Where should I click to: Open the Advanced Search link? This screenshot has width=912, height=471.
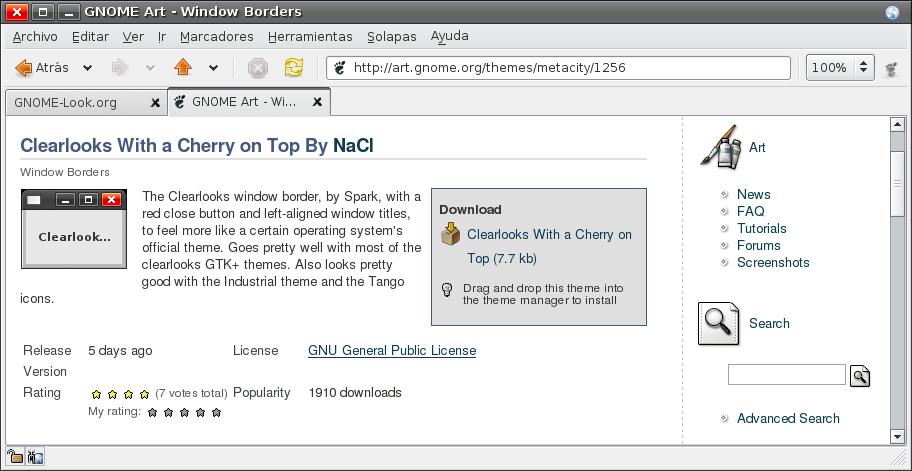pyautogui.click(x=788, y=418)
